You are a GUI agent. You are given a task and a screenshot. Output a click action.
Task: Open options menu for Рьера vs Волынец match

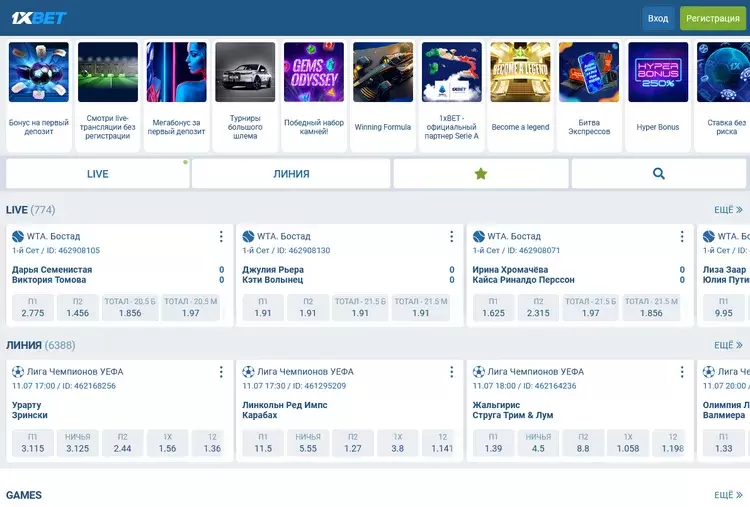point(452,236)
